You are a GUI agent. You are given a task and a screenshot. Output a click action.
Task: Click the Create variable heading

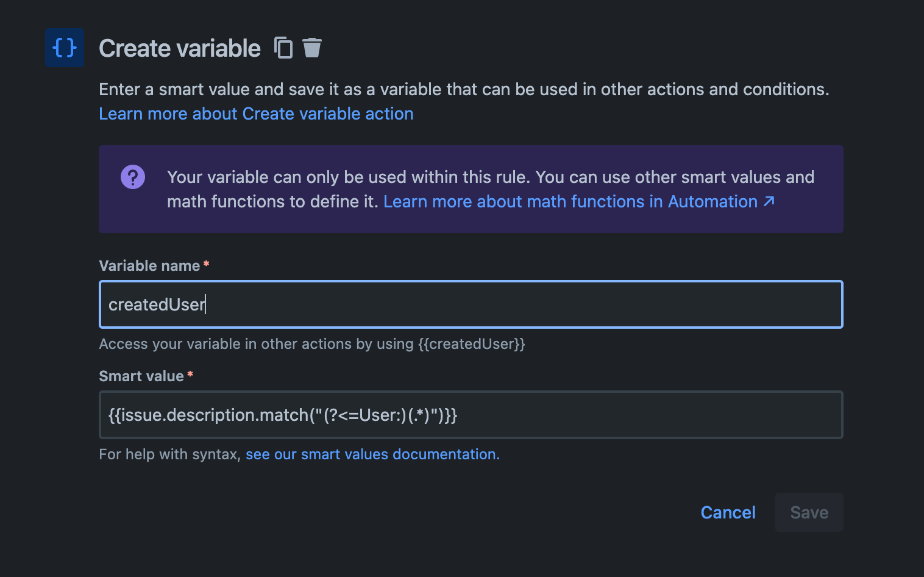(180, 48)
